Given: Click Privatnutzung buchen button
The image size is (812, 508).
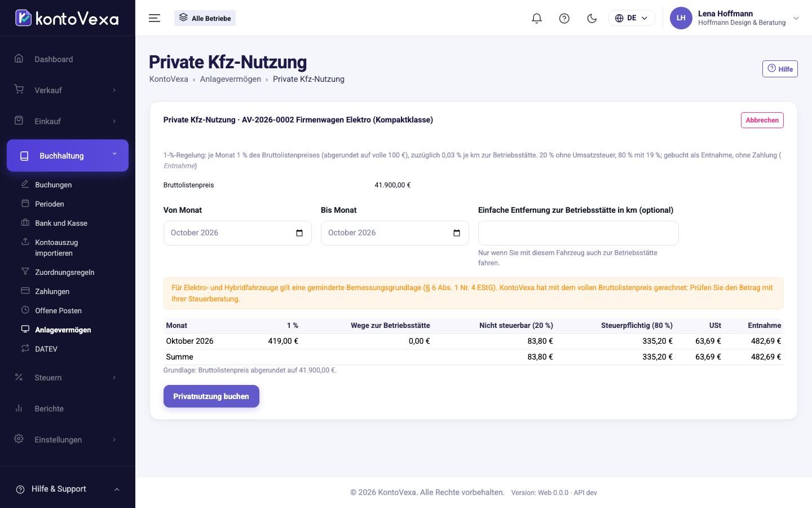Looking at the screenshot, I should coord(211,396).
